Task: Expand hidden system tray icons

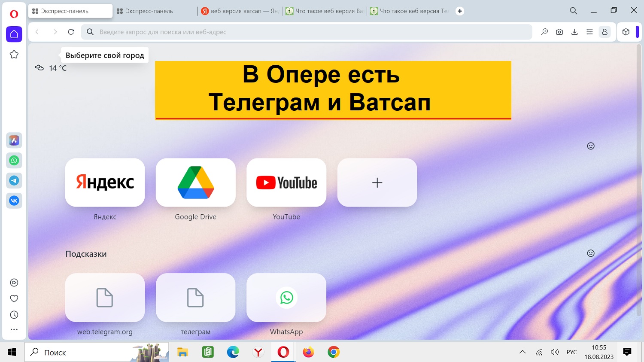Action: 522,352
